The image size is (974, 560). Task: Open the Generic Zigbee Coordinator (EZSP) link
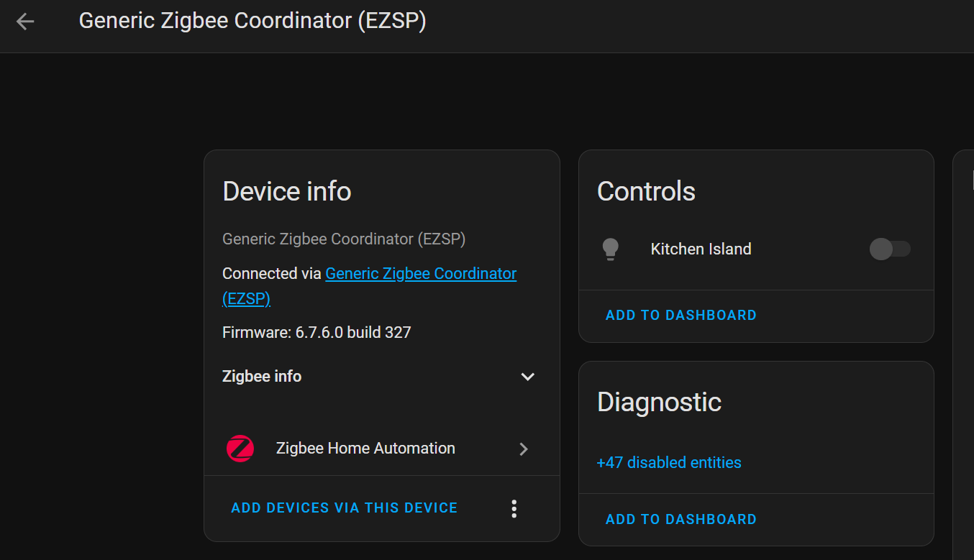421,274
